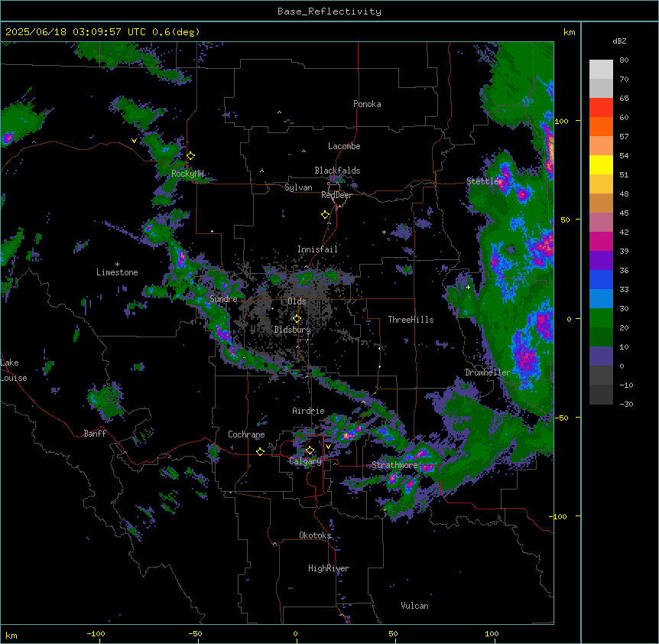The height and width of the screenshot is (644, 659).
Task: Click the 45 value on the dBZ scale
Action: coord(624,213)
